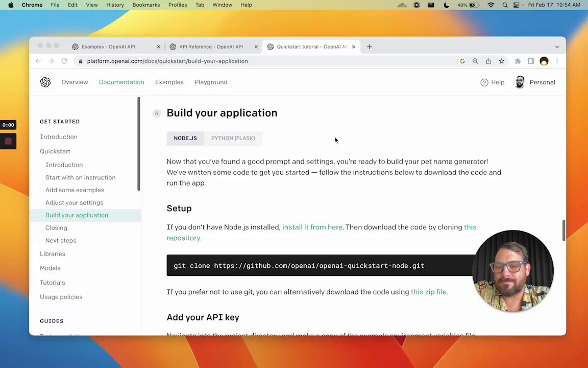Click Examples in the site navigation
This screenshot has height=368, width=588.
pyautogui.click(x=169, y=82)
